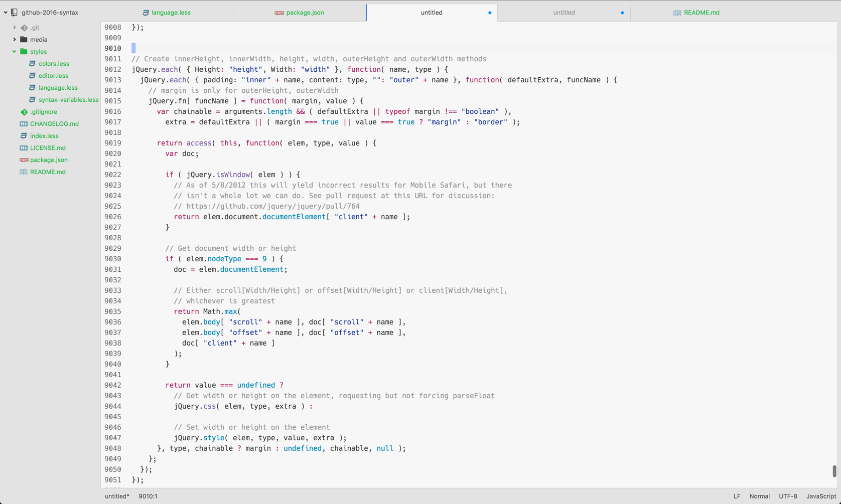Screen dimensions: 841x504
Task: Click the media folder icon
Action: pos(24,39)
